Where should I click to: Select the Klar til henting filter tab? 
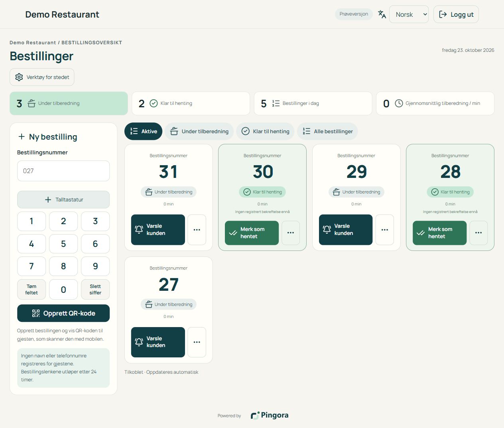(x=266, y=131)
